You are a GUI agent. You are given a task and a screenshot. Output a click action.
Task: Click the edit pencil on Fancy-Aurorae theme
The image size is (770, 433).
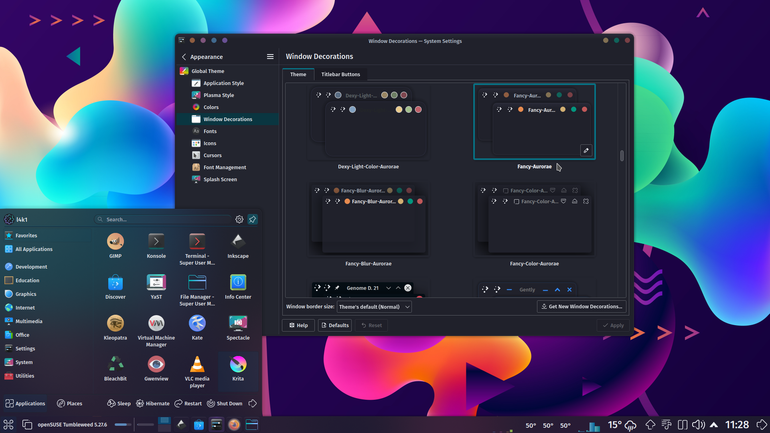[x=586, y=151]
